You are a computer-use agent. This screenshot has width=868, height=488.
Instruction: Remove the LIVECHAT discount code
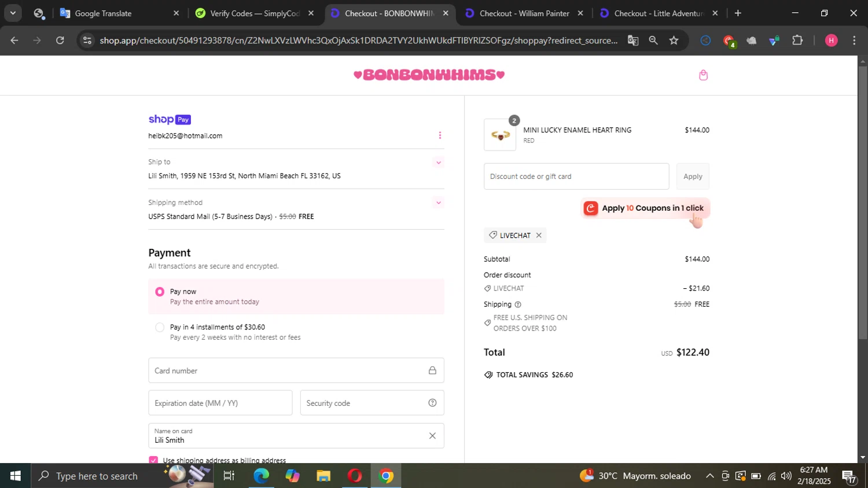[539, 235]
